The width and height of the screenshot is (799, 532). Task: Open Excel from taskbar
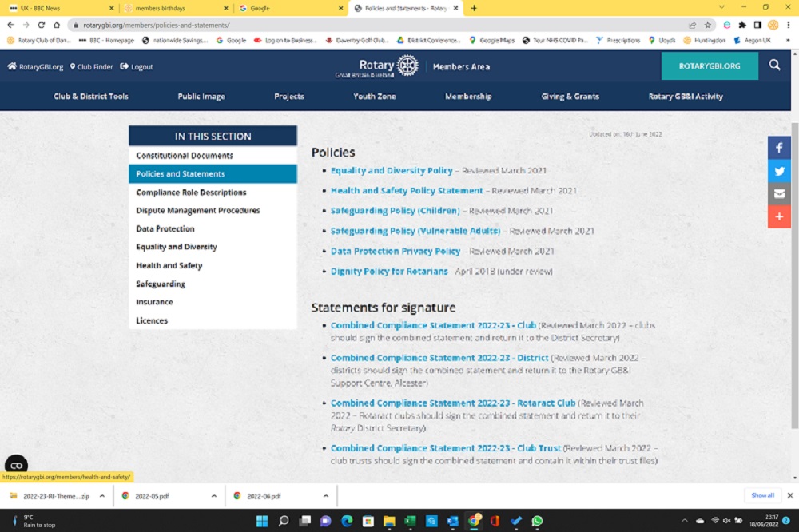click(410, 521)
